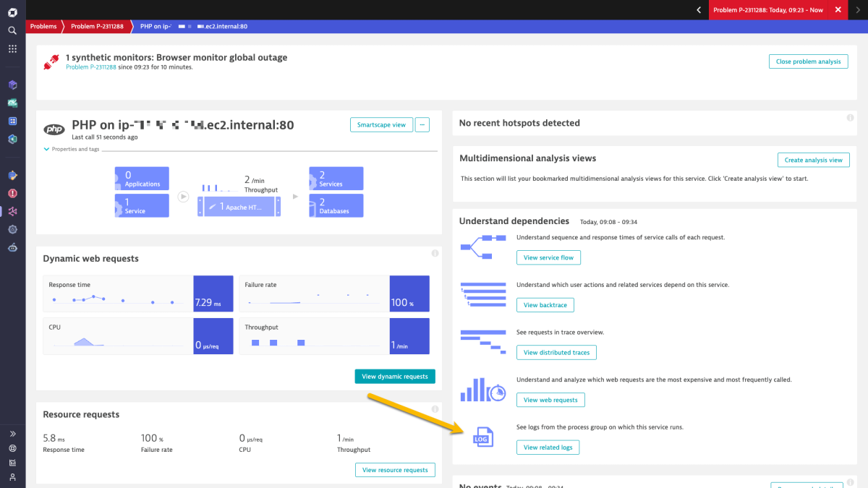Viewport: 868px width, 488px height.
Task: Select the Problems breadcrumb item
Action: [43, 26]
